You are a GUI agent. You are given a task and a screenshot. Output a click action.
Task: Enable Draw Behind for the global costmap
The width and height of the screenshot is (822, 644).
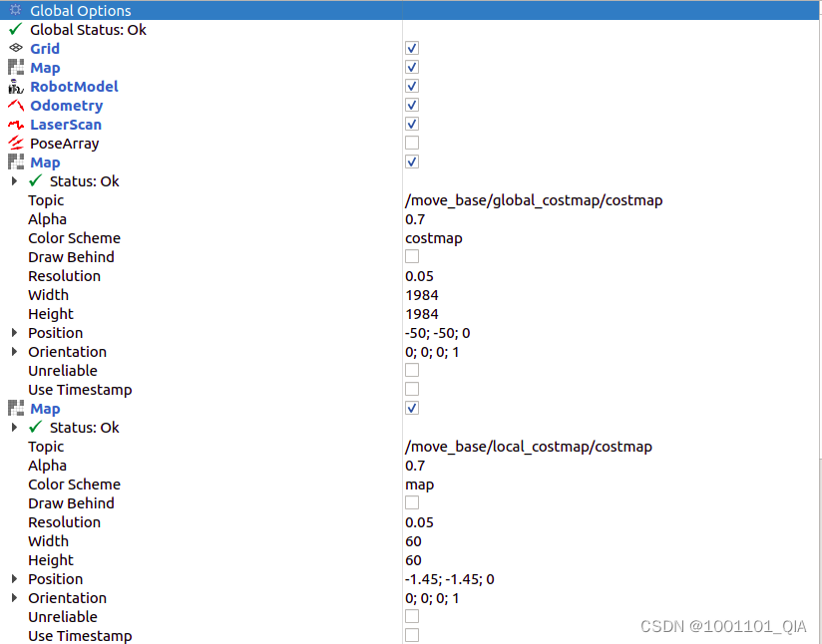tap(412, 256)
